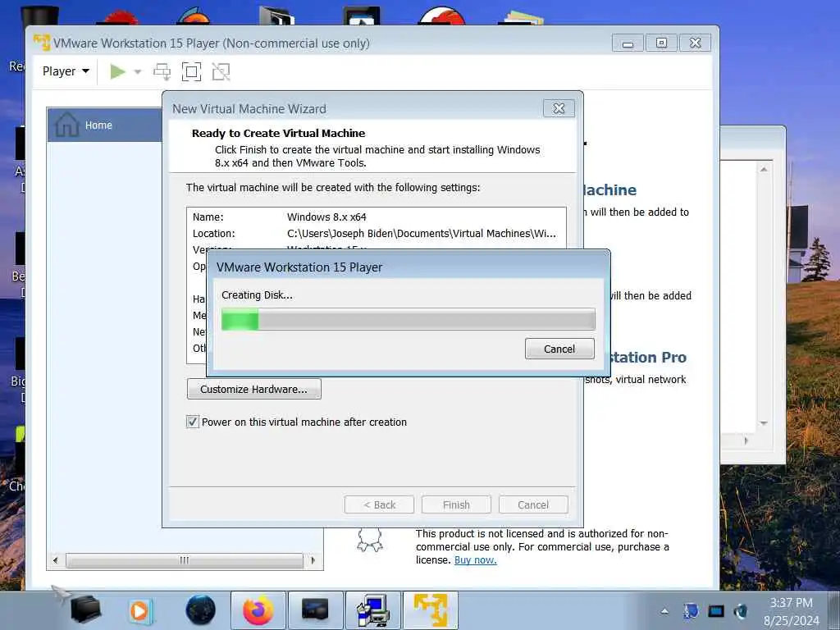Click the wizard's bottom Cancel button
The width and height of the screenshot is (840, 630).
[533, 504]
